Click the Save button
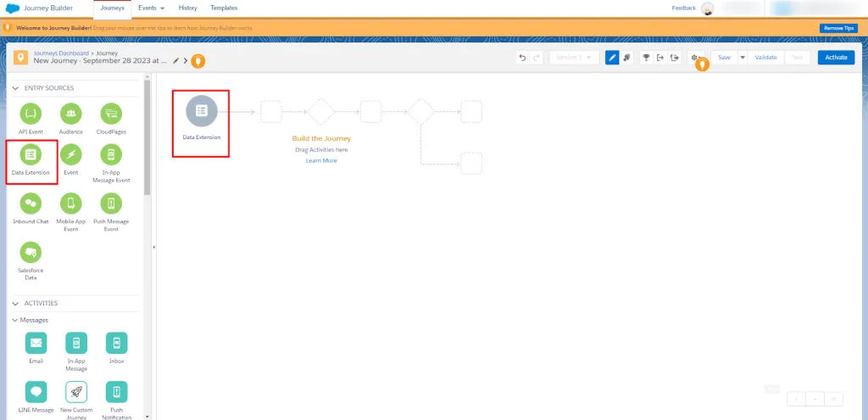 click(x=724, y=58)
